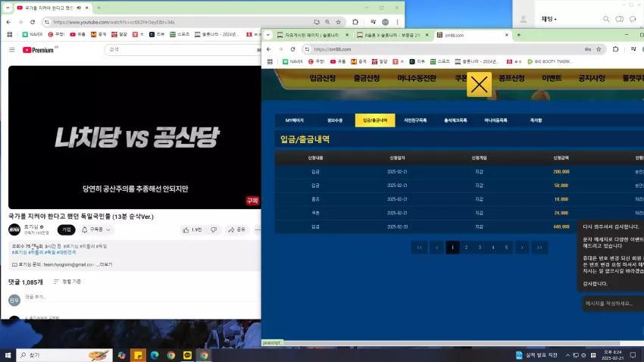Click the orr88 window horizontal scrollbar
This screenshot has width=644, height=362.
pyautogui.click(x=452, y=343)
